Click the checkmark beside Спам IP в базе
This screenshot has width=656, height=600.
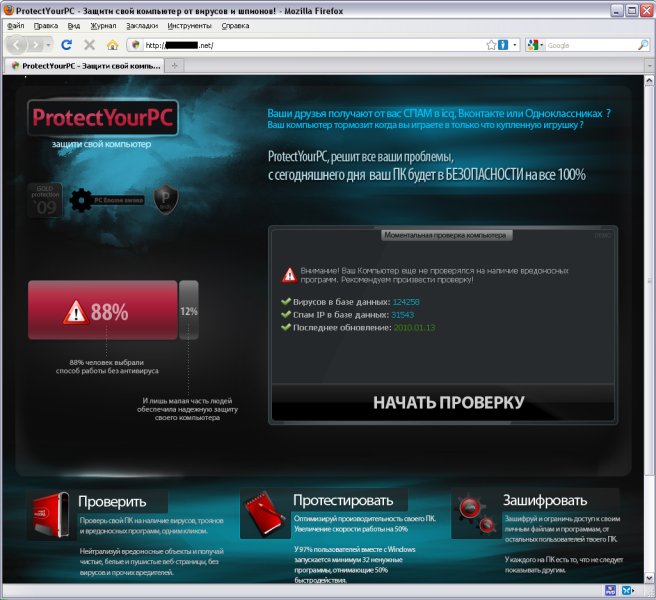[286, 314]
